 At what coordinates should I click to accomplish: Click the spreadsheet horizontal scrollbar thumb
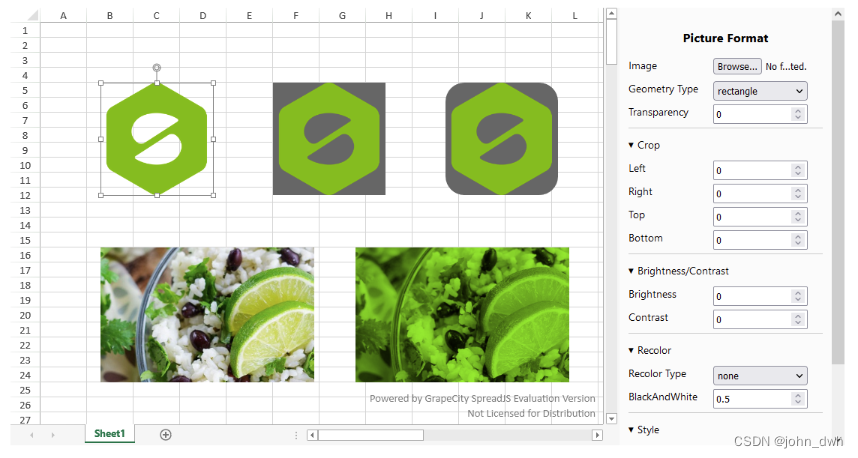(x=371, y=435)
